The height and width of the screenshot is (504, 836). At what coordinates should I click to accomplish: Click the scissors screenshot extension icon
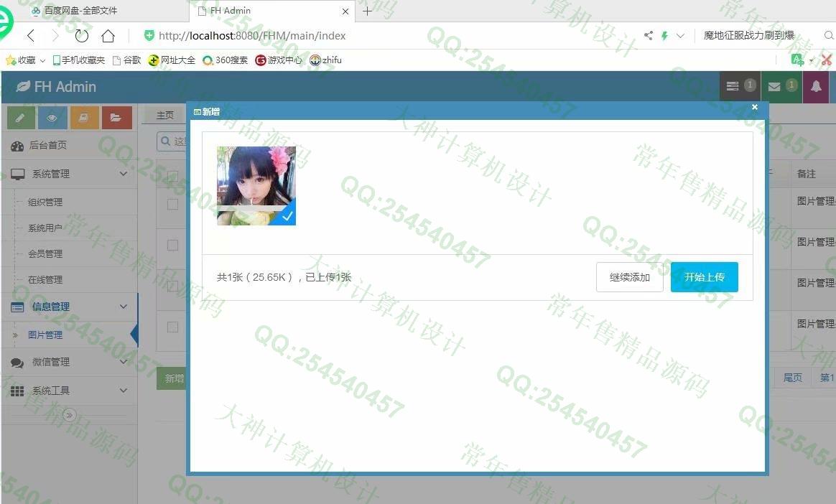[827, 60]
